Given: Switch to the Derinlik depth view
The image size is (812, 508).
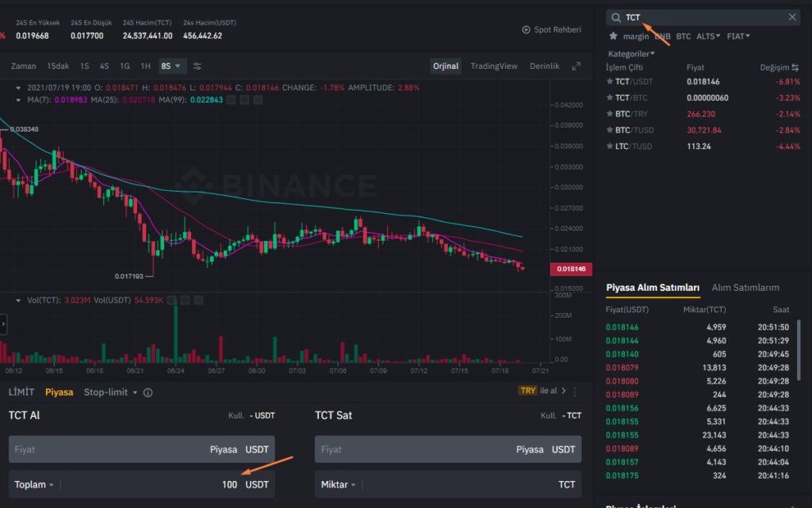Looking at the screenshot, I should tap(544, 67).
